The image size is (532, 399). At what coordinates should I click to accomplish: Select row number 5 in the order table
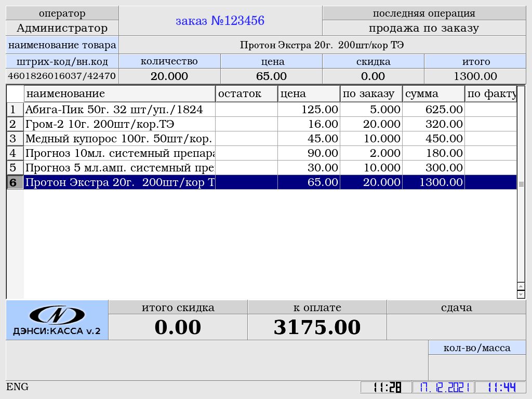[x=15, y=168]
